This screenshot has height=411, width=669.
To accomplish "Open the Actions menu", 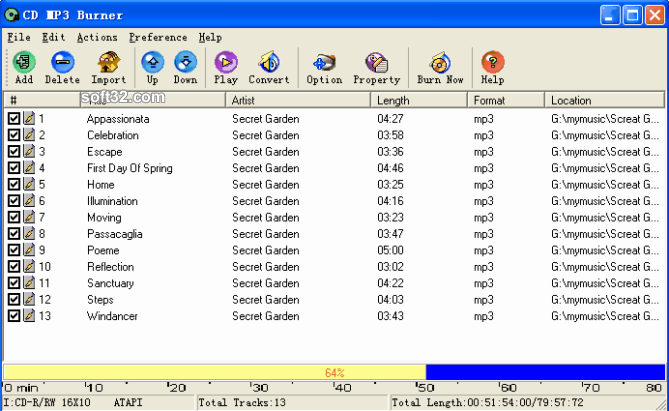I will coord(97,38).
